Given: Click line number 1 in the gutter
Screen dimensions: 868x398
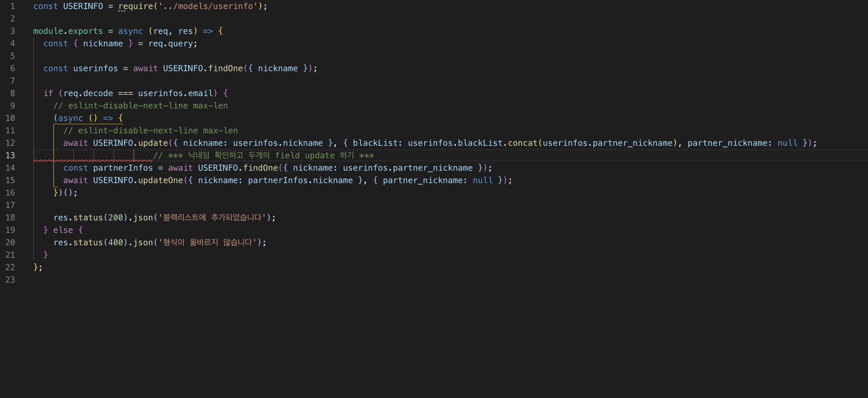Looking at the screenshot, I should [12, 6].
